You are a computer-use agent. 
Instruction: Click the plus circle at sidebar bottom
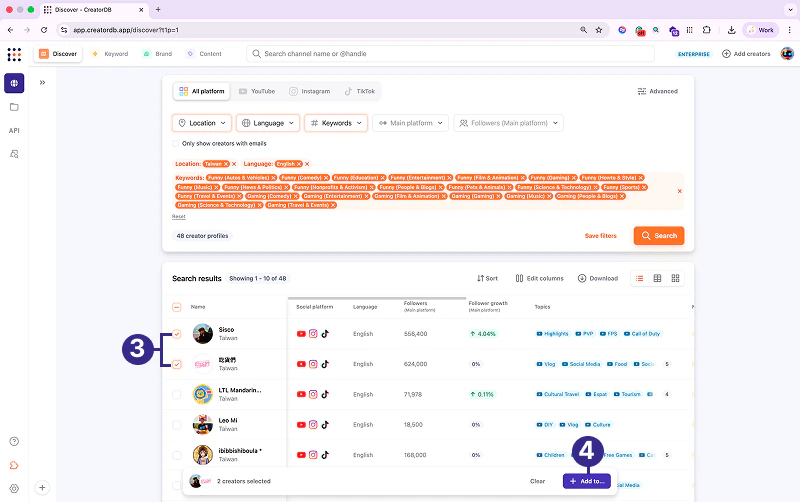click(x=42, y=488)
